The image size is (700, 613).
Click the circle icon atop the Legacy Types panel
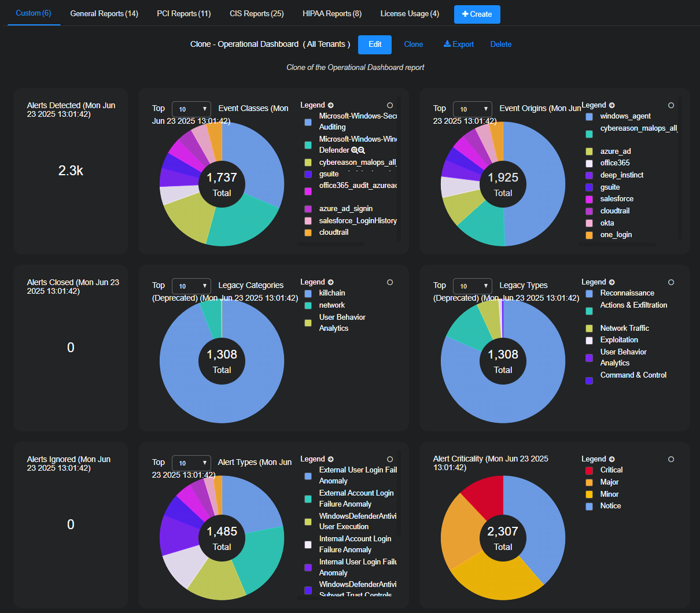(x=670, y=282)
